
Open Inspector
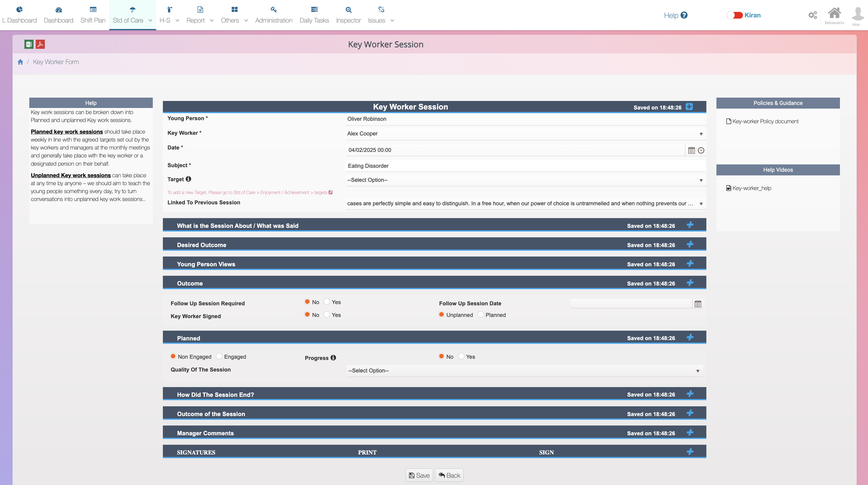(x=348, y=15)
